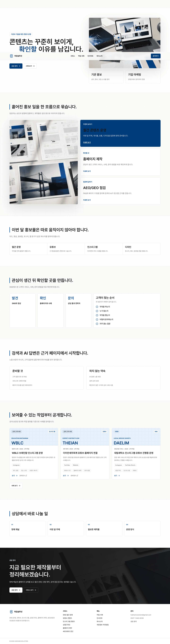Click the email hakhamsolution@gmail.com
This screenshot has height=644, width=170.
click(x=141, y=615)
